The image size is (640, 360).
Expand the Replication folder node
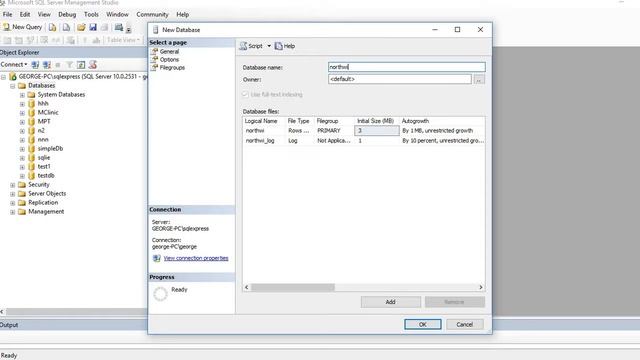tap(13, 203)
